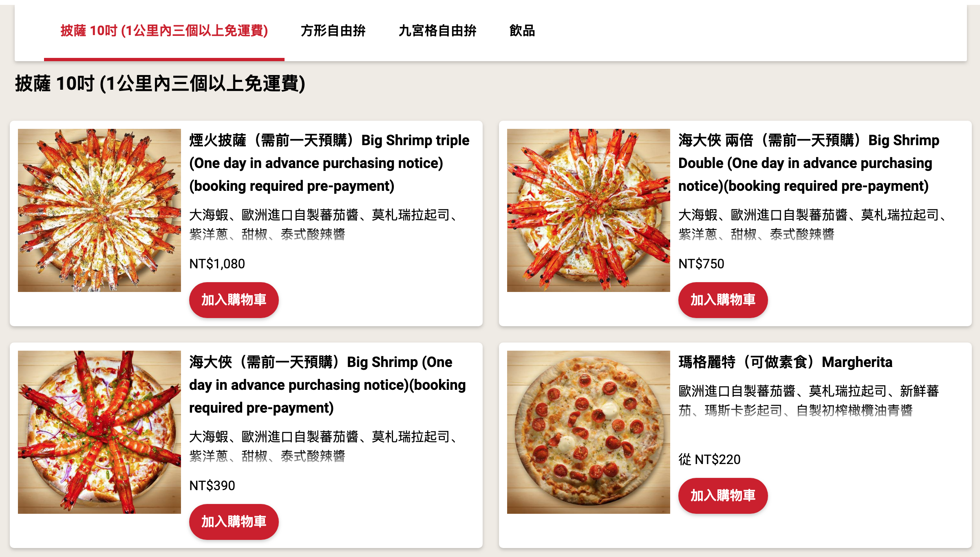Viewport: 980px width, 557px height.
Task: Open the 九宮格自由拚 tab
Action: pyautogui.click(x=437, y=31)
